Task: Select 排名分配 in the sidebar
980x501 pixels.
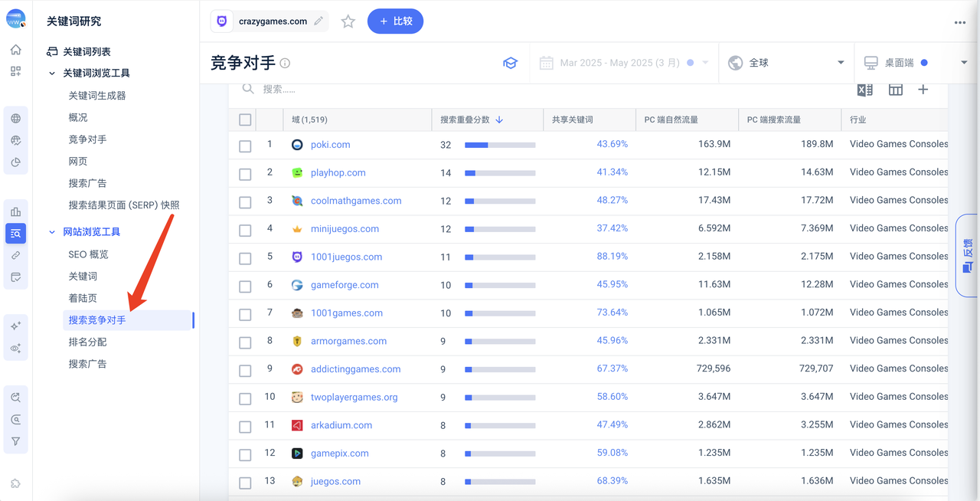Action: pyautogui.click(x=87, y=342)
